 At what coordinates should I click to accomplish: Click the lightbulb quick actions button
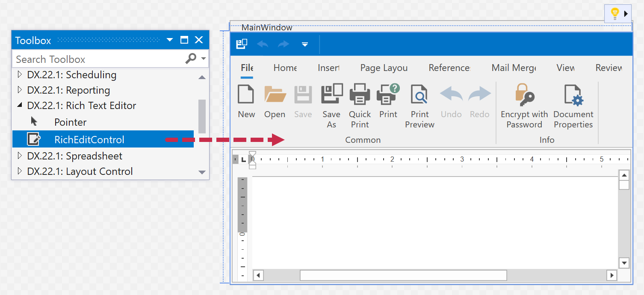click(x=615, y=14)
